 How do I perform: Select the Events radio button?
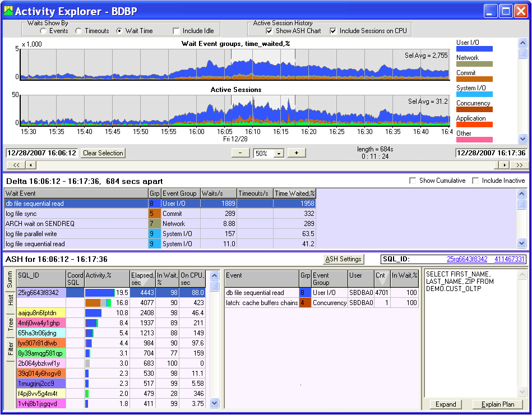pyautogui.click(x=44, y=31)
